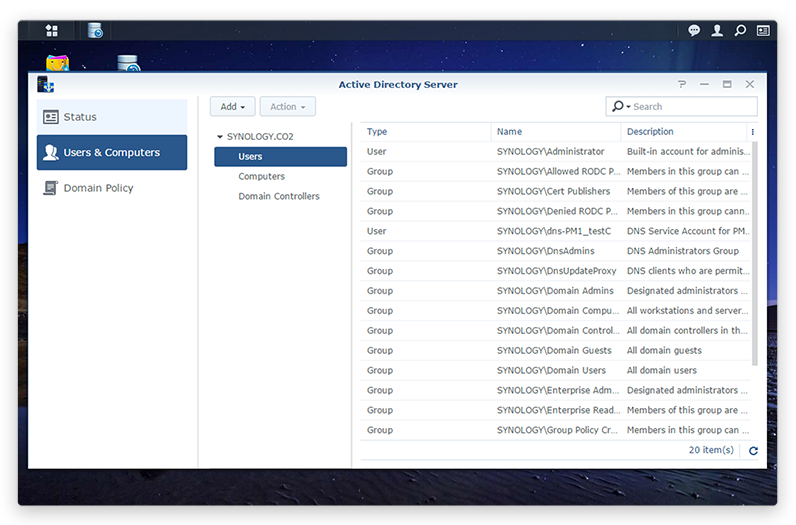Click the 'Built-in account for adminis...' description
Screen dimensions: 796x525
click(688, 151)
